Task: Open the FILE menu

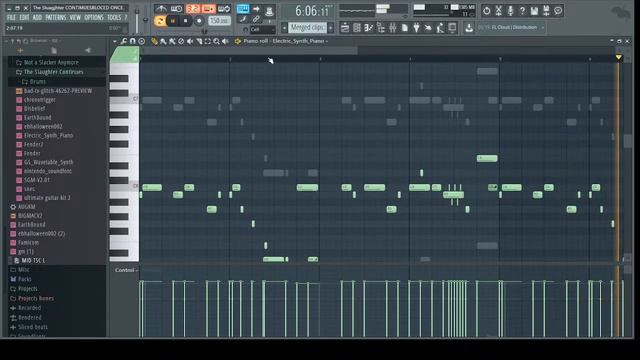Action: click(x=11, y=18)
